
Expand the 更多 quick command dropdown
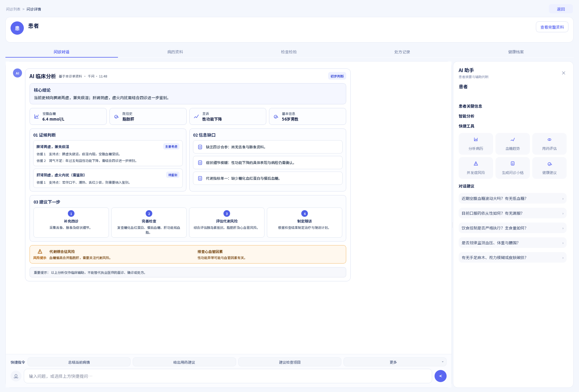click(395, 362)
